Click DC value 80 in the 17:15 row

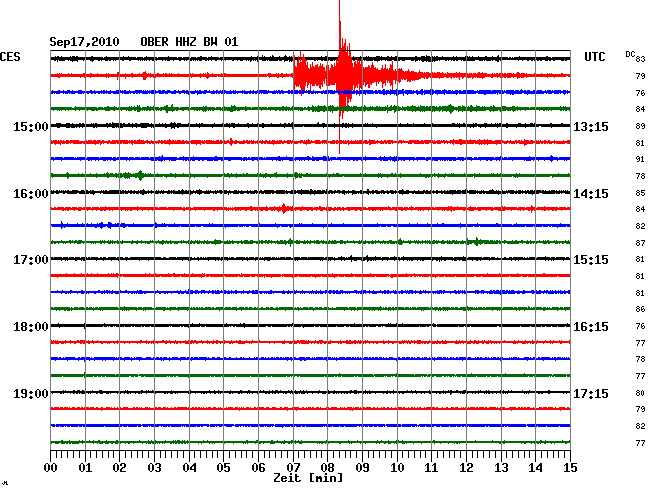tap(640, 393)
